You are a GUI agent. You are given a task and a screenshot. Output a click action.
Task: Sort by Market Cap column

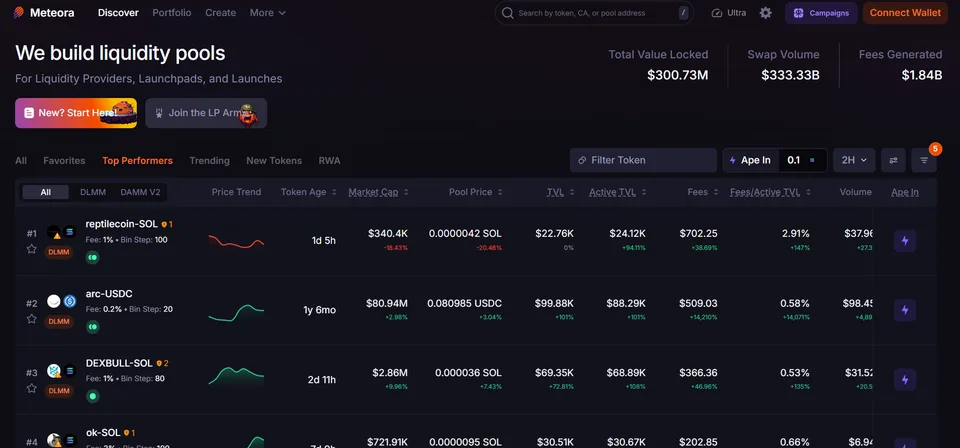[378, 192]
